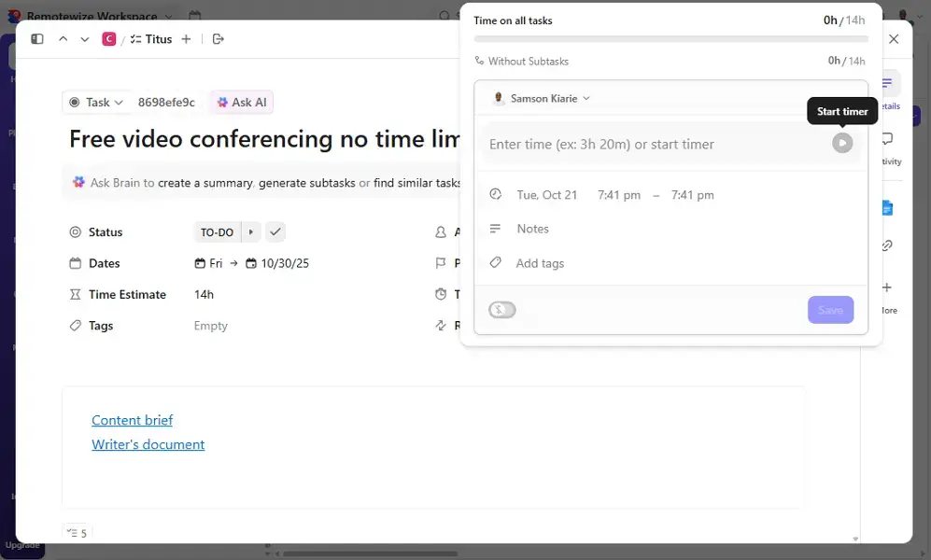Click the exit full screen icon near breadcrumb
Viewport: 931px width, 560px height.
pyautogui.click(x=218, y=38)
